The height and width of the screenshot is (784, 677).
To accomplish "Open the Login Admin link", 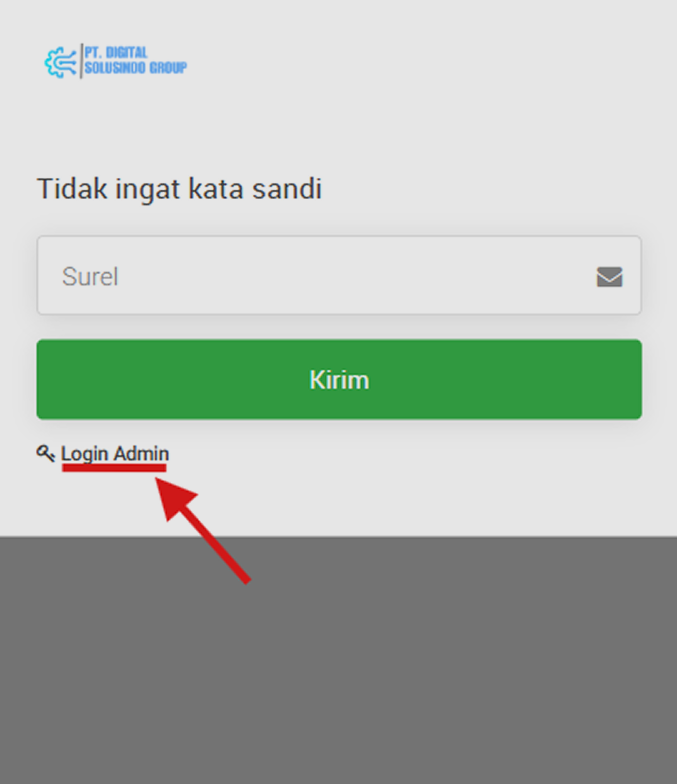I will (115, 453).
